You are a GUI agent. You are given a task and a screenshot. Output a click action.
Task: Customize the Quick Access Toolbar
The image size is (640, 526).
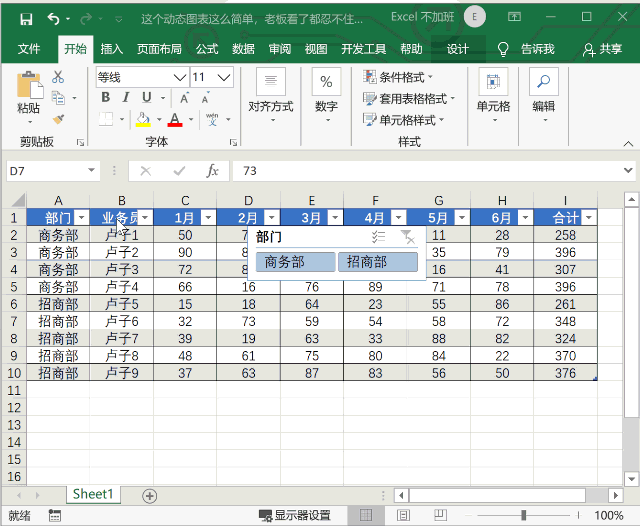click(119, 19)
